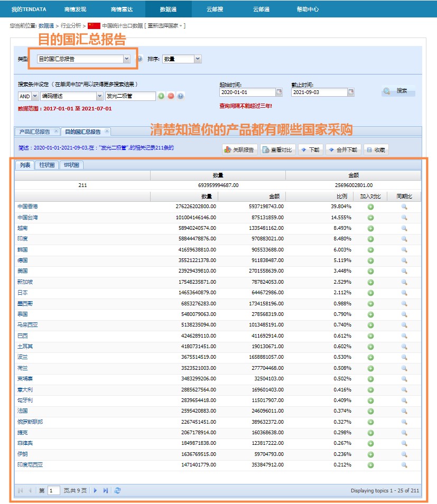Switch to 列表 view tab
This screenshot has width=437, height=504.
tap(25, 165)
